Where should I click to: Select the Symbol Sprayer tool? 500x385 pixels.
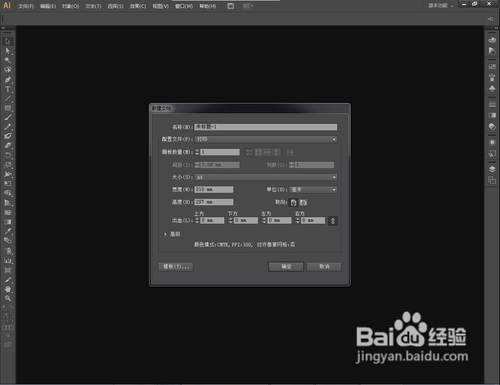point(8,251)
